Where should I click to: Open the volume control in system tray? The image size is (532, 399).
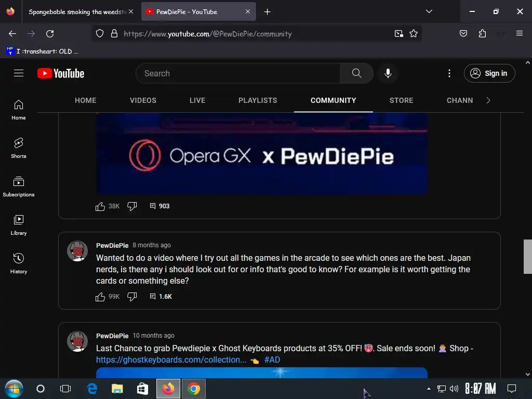pos(454,389)
